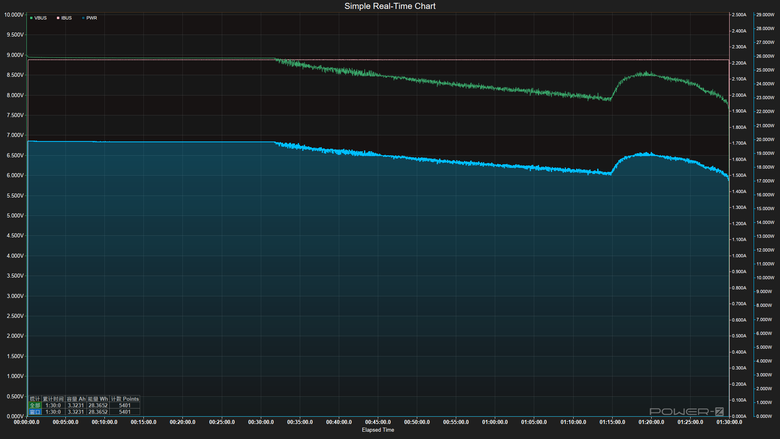Click the green VBUS curve peak near 01:20:00
The height and width of the screenshot is (439, 780).
(x=648, y=74)
